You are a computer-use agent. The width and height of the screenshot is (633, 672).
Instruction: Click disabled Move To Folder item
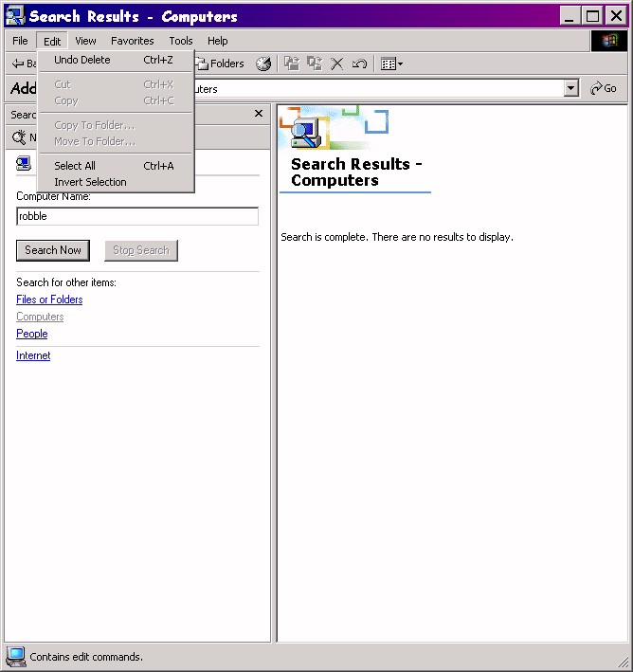117,141
